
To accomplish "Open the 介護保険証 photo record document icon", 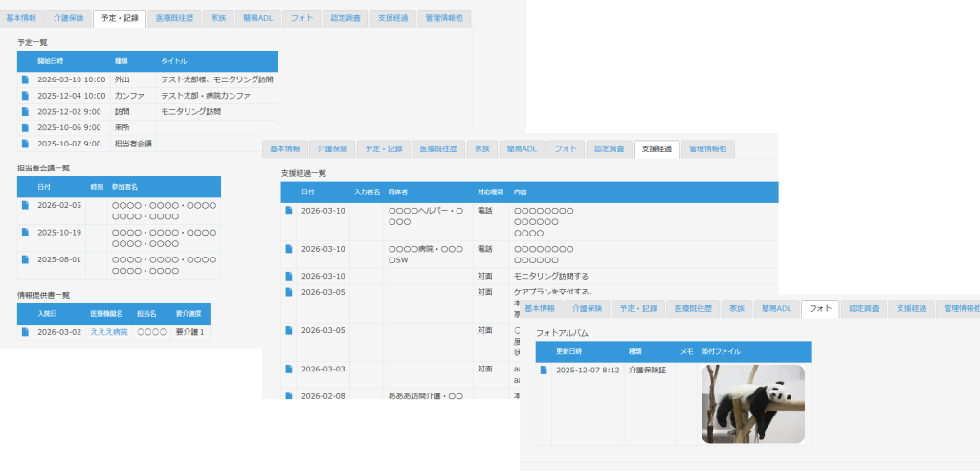I will 544,371.
